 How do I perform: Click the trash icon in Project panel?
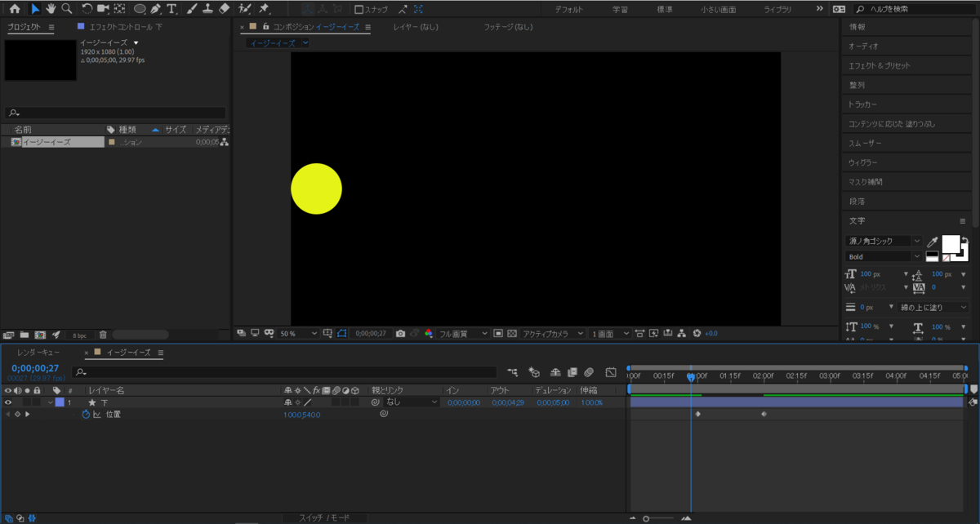pos(103,335)
